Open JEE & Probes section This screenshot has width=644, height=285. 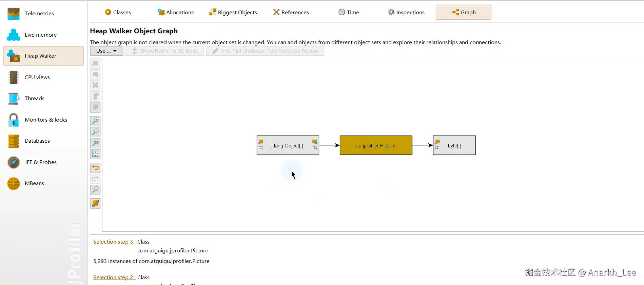coord(43,162)
